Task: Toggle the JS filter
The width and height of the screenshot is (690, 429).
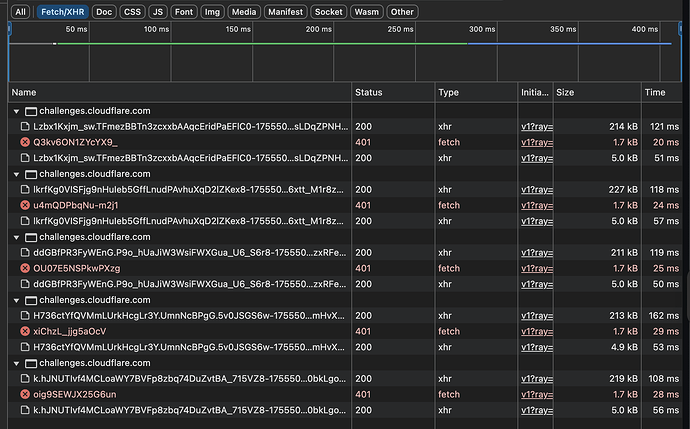Action: coord(158,12)
